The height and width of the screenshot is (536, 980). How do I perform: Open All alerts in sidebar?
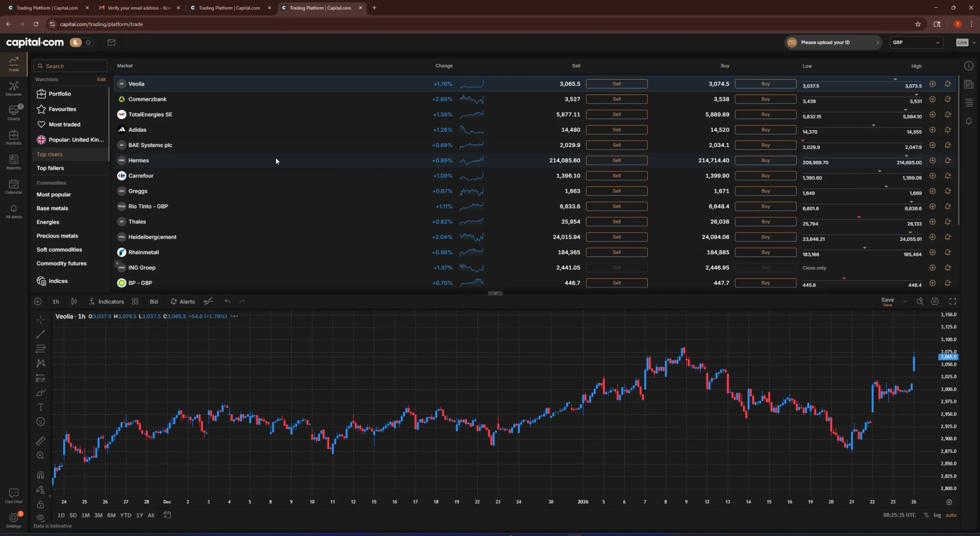point(13,211)
